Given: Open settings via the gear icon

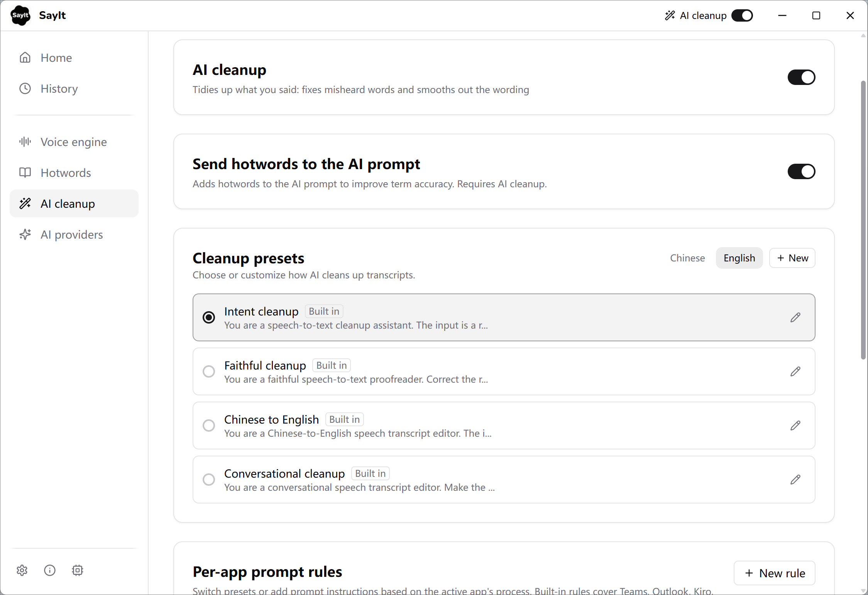Looking at the screenshot, I should (22, 570).
